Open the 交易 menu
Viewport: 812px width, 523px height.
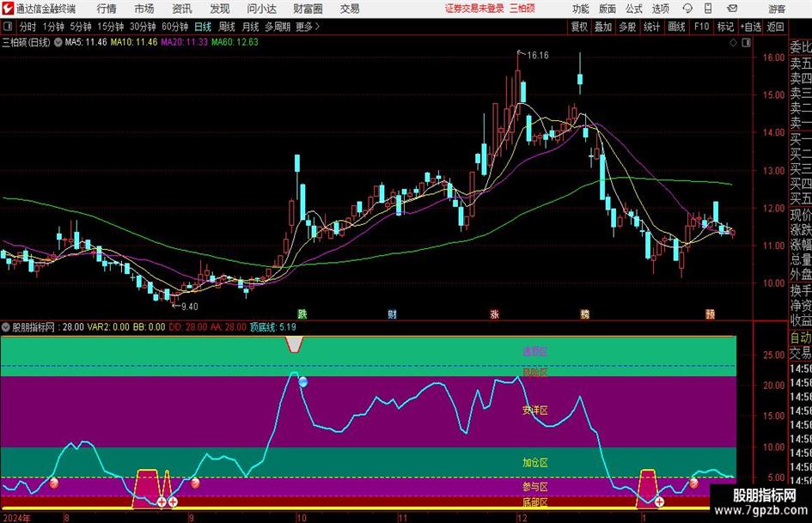pos(350,9)
